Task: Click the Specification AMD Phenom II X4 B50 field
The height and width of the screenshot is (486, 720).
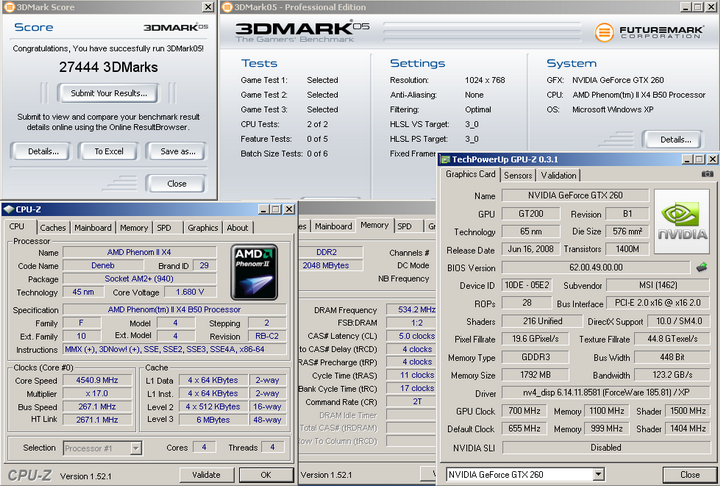Action: [174, 309]
